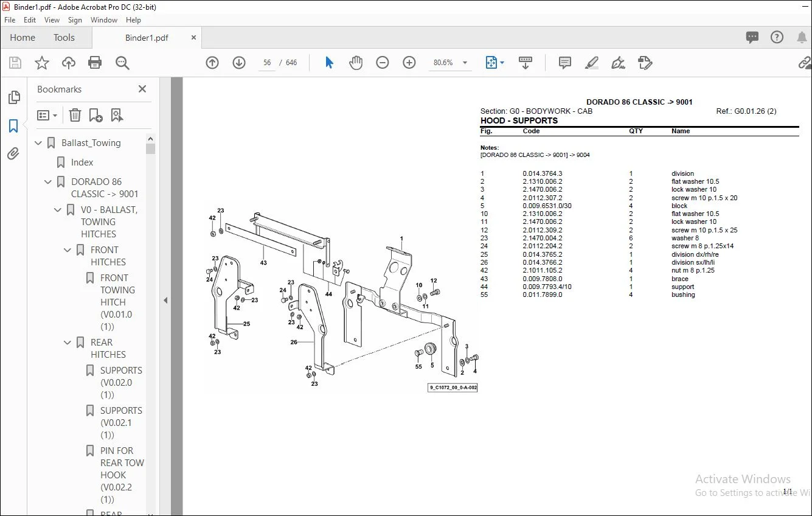Show the Page Thumbnails panel

click(x=13, y=97)
